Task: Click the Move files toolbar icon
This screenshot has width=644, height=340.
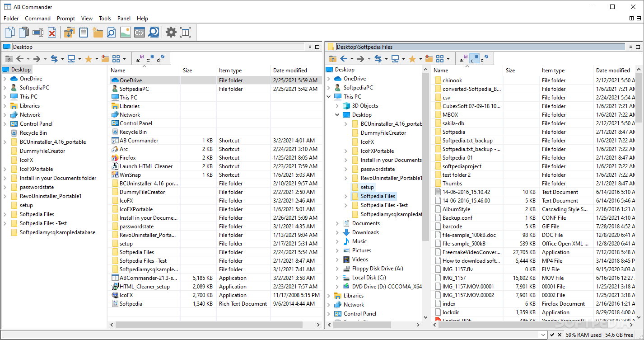Action: (x=24, y=32)
